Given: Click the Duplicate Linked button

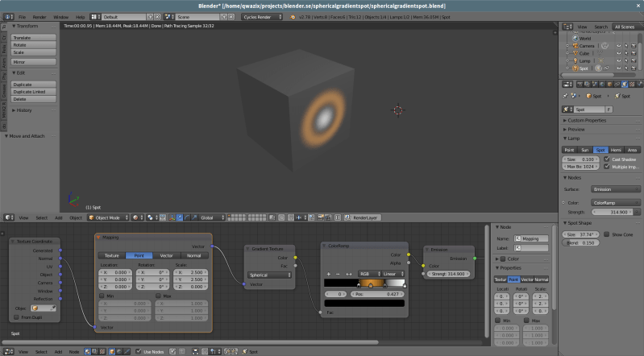Looking at the screenshot, I should click(33, 92).
